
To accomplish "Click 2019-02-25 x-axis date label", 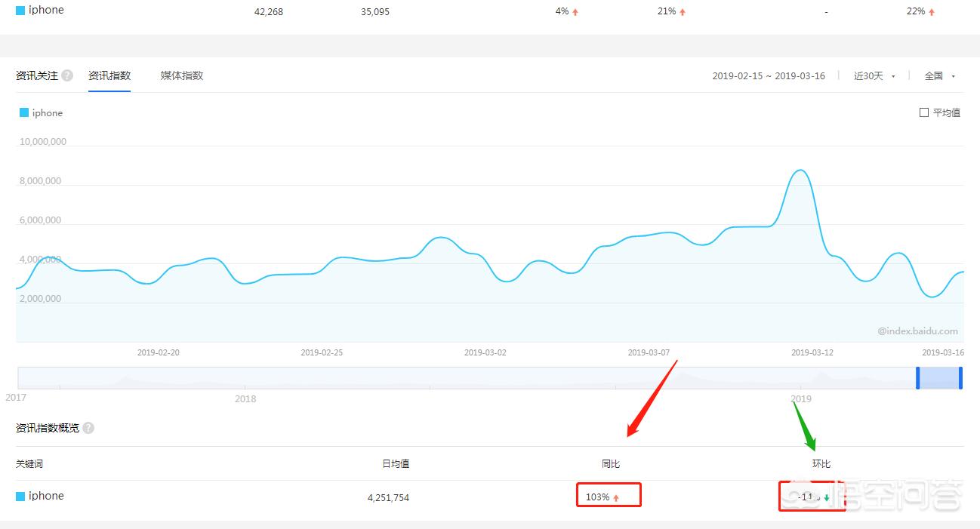I will (322, 352).
